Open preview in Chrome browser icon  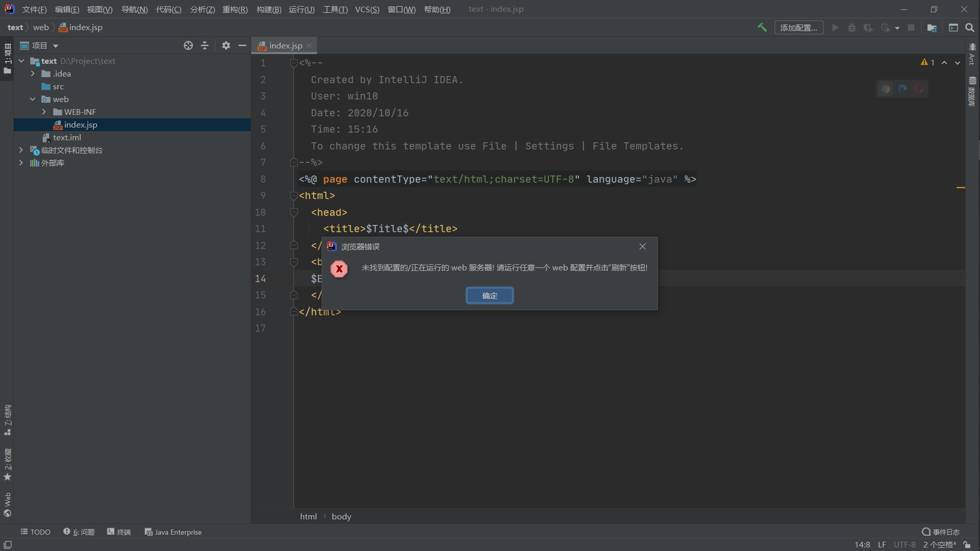click(886, 89)
